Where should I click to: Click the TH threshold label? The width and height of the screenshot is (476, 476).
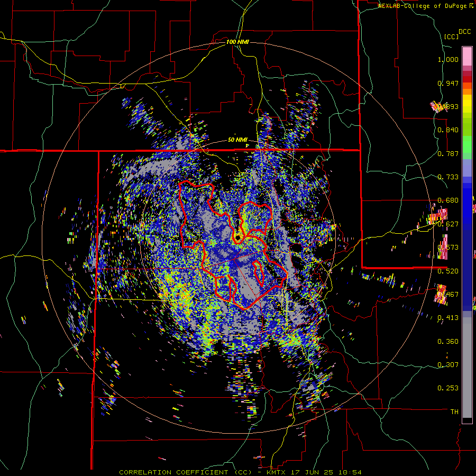tap(454, 412)
